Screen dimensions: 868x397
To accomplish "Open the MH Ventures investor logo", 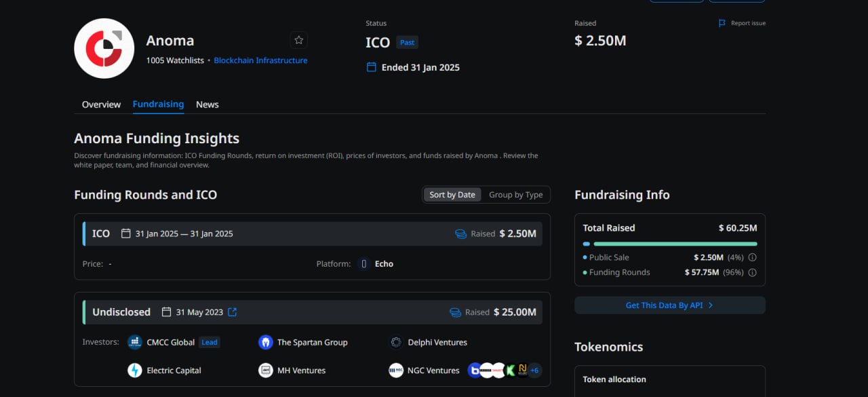I will click(x=265, y=371).
